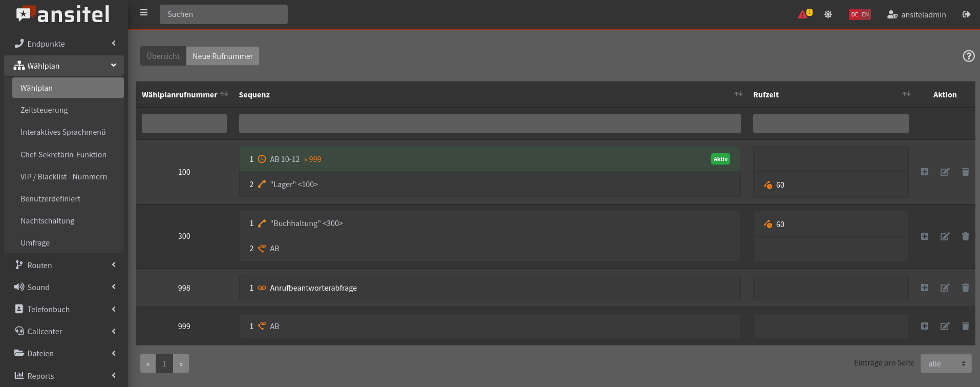Screen dimensions: 980x387
Task: Delete dial plan number 100
Action: [x=965, y=172]
